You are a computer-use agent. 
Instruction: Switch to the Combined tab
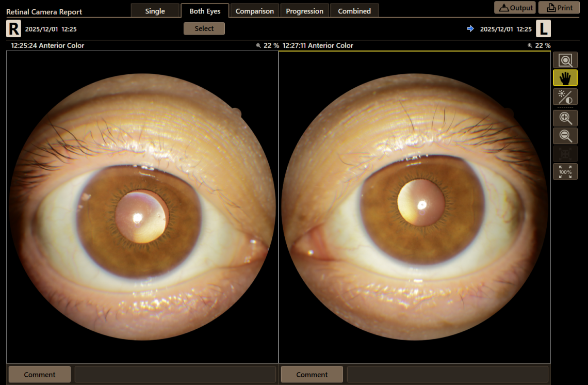pos(354,10)
